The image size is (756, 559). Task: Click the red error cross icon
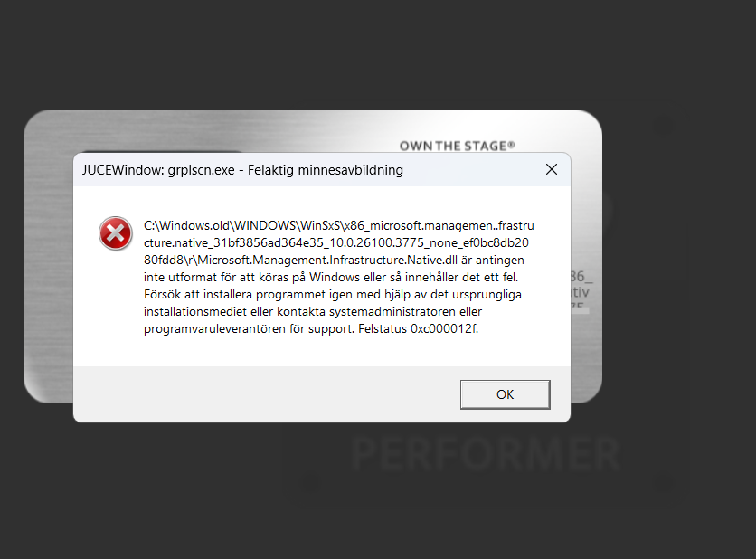pos(115,233)
